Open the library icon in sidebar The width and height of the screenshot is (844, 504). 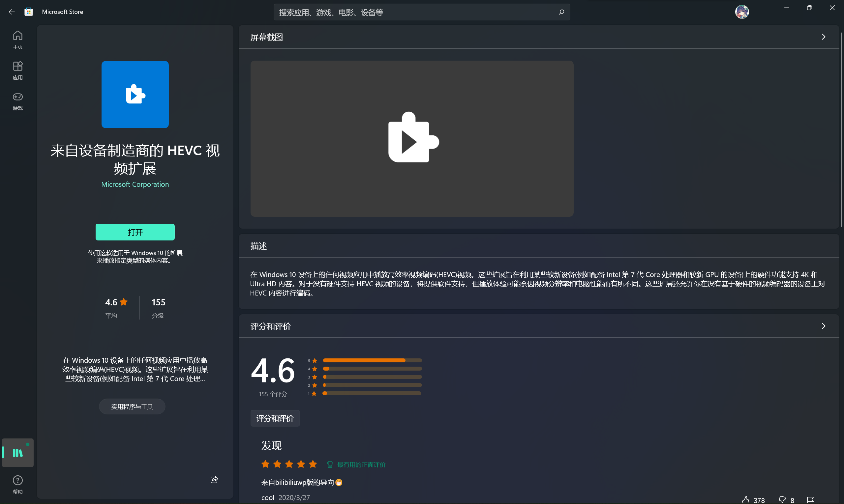[18, 453]
